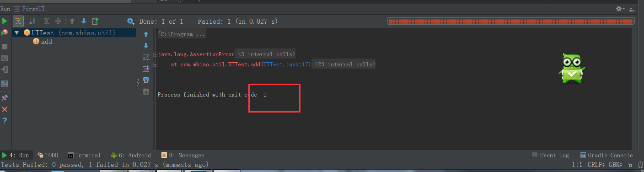Screen dimensions: 644x172
Task: Open help via question mark icon
Action: click(x=5, y=121)
